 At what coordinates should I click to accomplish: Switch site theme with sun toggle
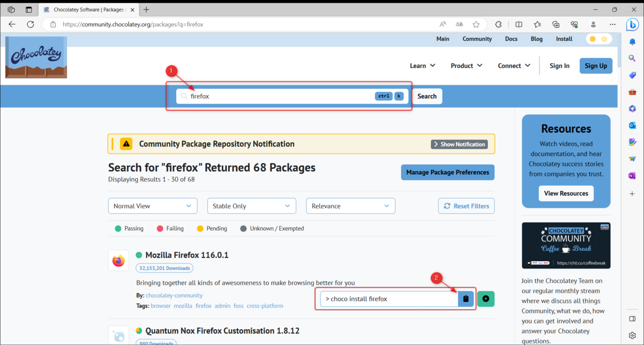tap(598, 39)
